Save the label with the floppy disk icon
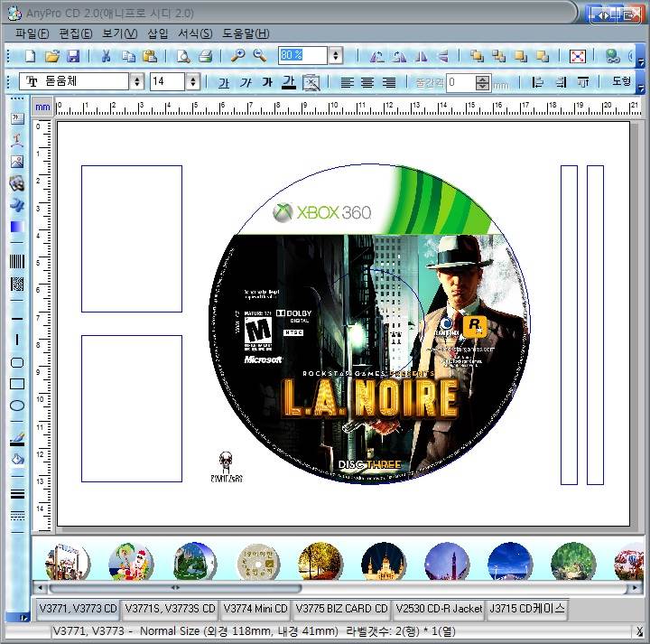650x644 pixels. (x=73, y=56)
